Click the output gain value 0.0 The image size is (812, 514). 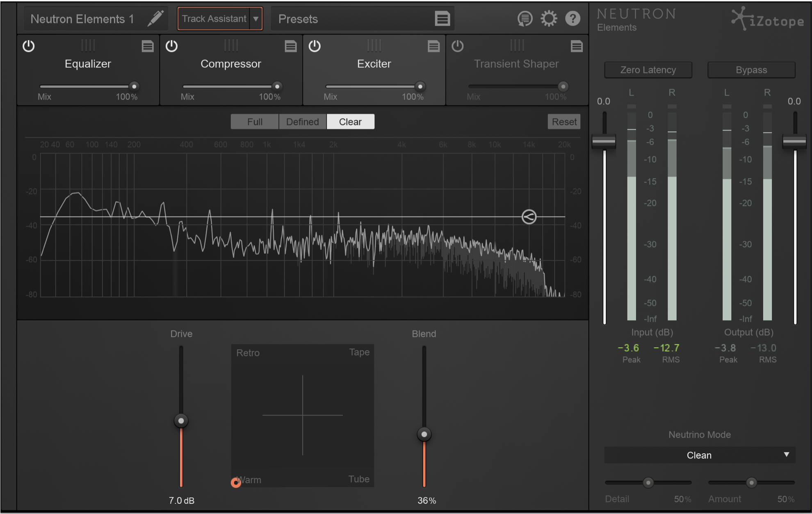coord(794,101)
